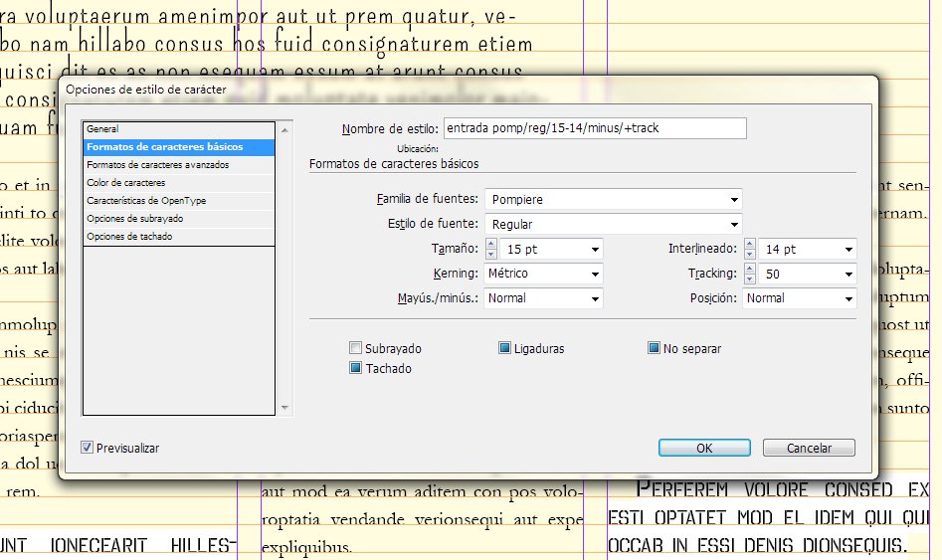Toggle the Tachado checkbox
This screenshot has height=560, width=942.
tap(356, 368)
